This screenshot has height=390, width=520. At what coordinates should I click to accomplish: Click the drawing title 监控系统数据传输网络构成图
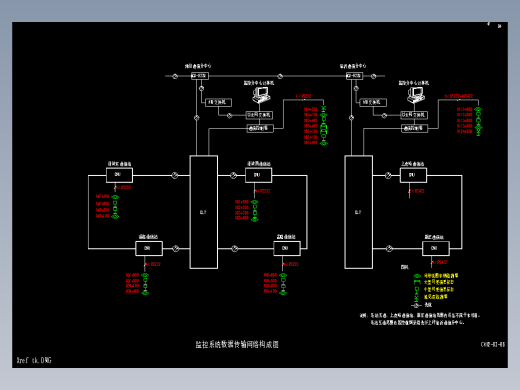pyautogui.click(x=237, y=344)
